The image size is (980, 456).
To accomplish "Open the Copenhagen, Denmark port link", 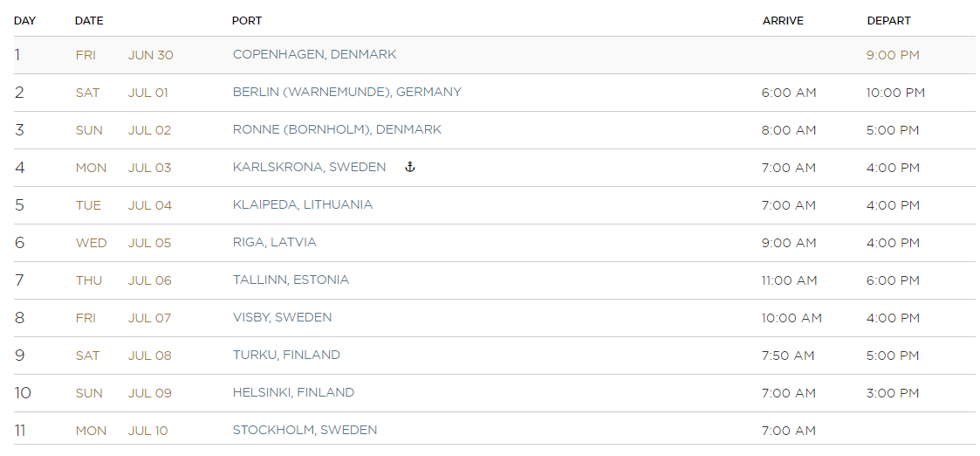I will (314, 54).
